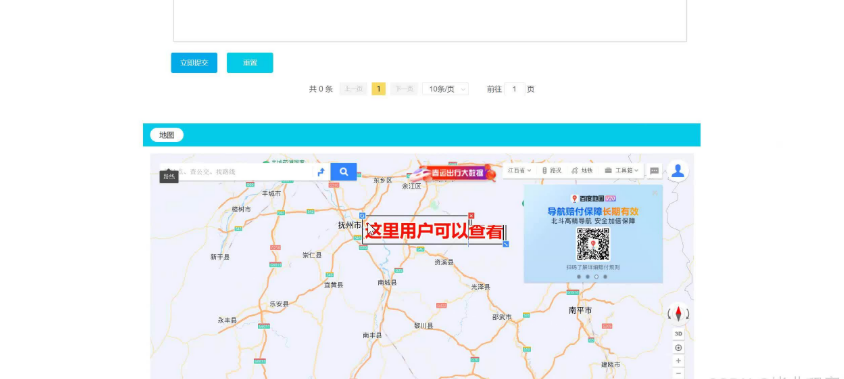
Task: Click the 抚州市 city label on map
Action: coord(349,226)
